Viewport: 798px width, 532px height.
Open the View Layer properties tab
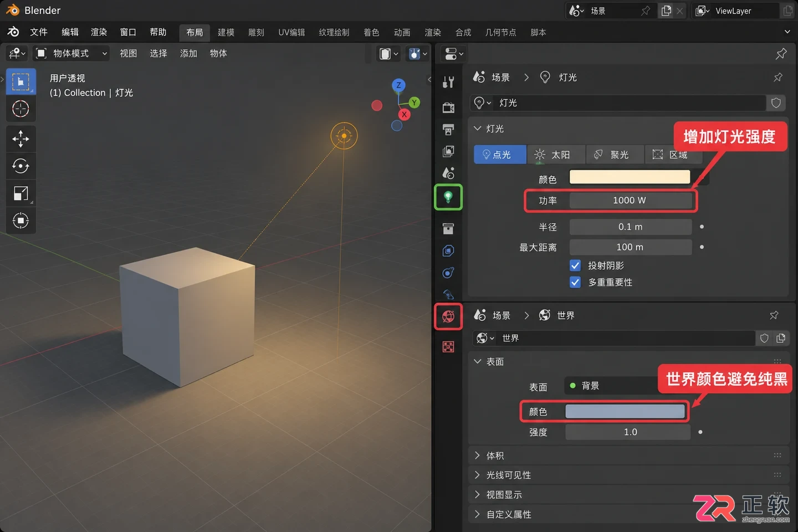tap(448, 151)
